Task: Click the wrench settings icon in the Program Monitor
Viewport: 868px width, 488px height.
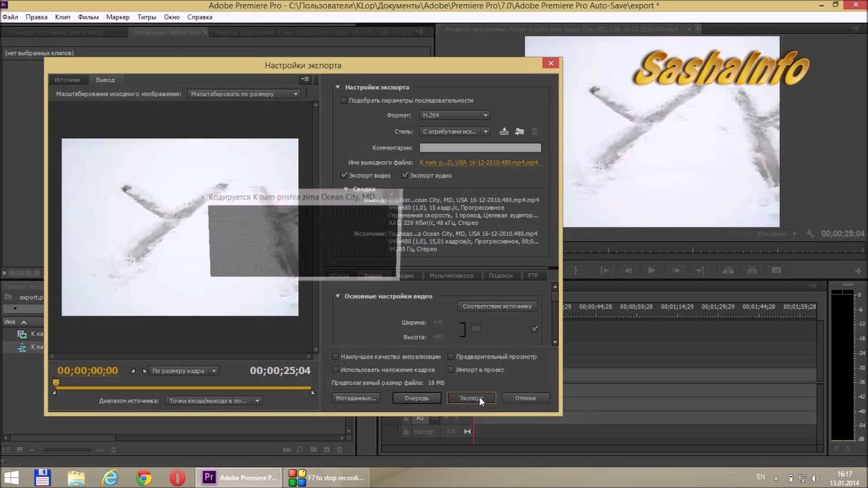Action: point(810,234)
